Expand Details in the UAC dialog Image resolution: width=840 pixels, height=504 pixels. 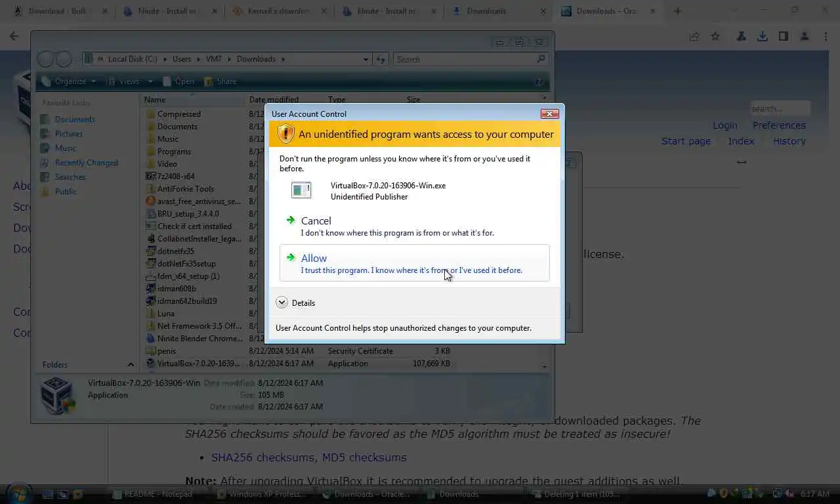point(295,303)
